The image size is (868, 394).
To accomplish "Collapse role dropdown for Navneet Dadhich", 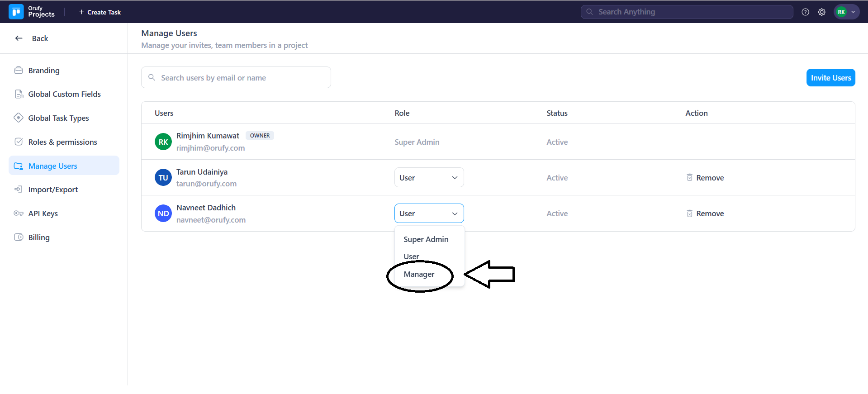I will 429,214.
